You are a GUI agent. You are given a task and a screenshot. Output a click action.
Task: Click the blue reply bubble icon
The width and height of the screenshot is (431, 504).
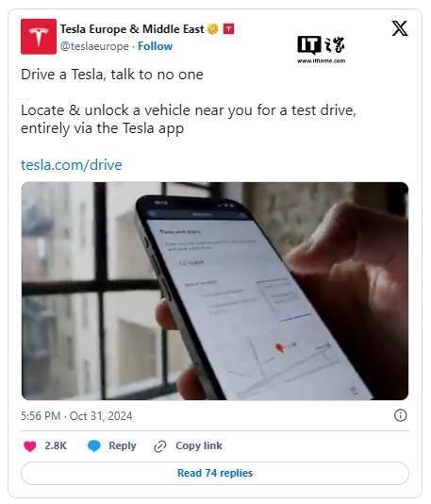coord(94,446)
